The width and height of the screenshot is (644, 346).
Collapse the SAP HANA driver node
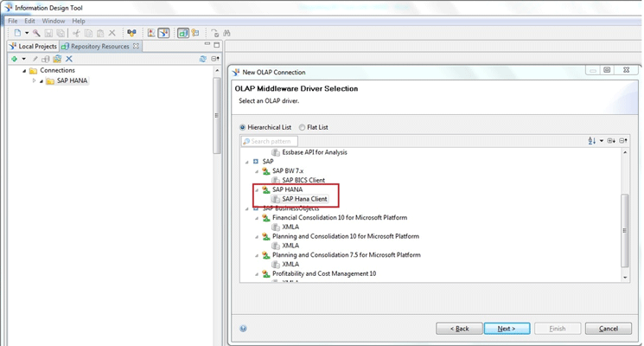coord(257,189)
